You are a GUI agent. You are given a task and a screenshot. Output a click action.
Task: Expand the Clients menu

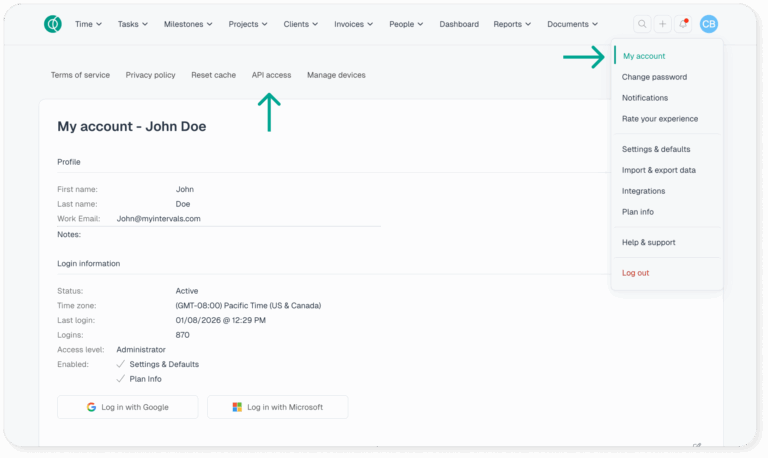click(301, 24)
